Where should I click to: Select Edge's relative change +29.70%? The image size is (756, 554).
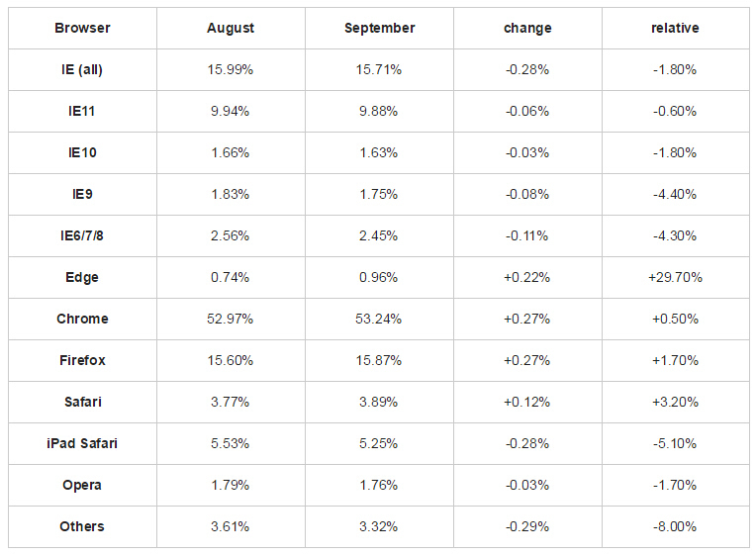(675, 277)
